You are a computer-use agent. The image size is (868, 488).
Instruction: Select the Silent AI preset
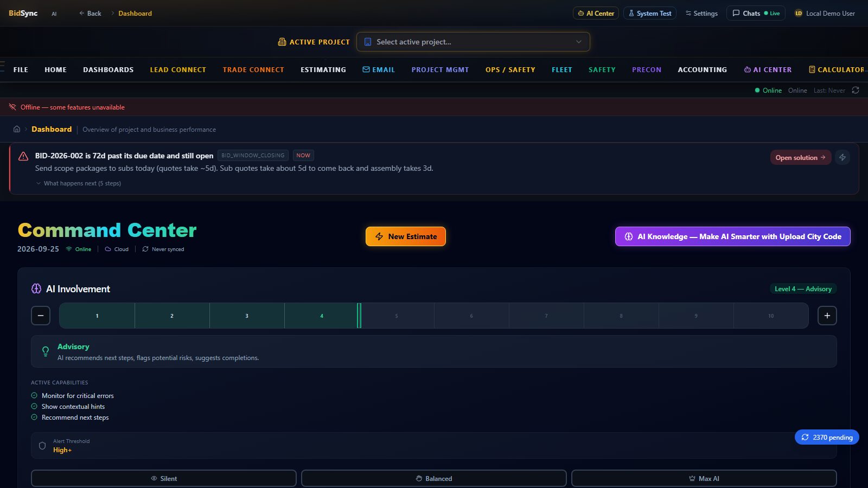(164, 478)
